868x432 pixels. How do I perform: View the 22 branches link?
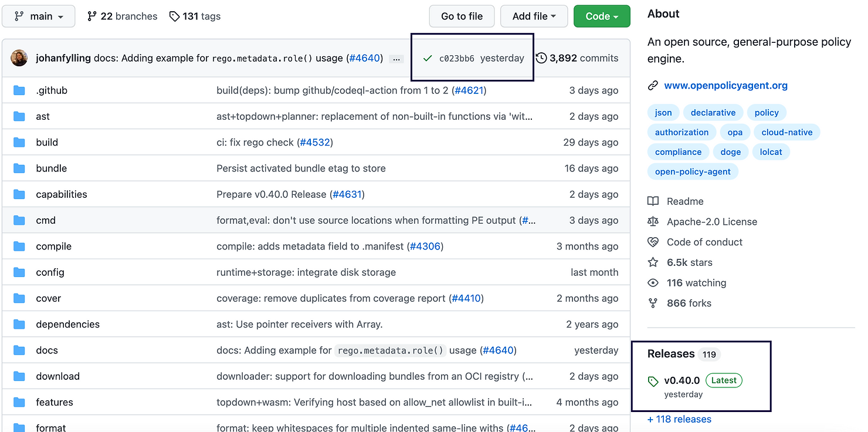pyautogui.click(x=122, y=16)
